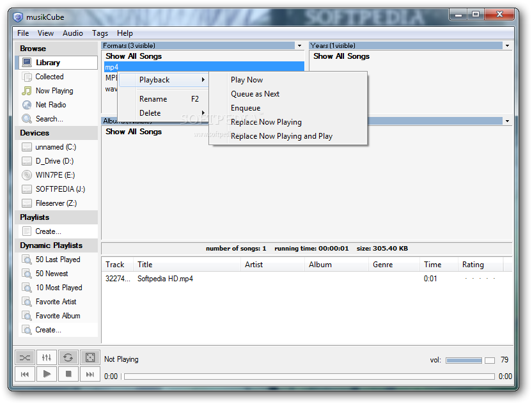Open the View menu
This screenshot has width=532, height=404.
coord(45,33)
